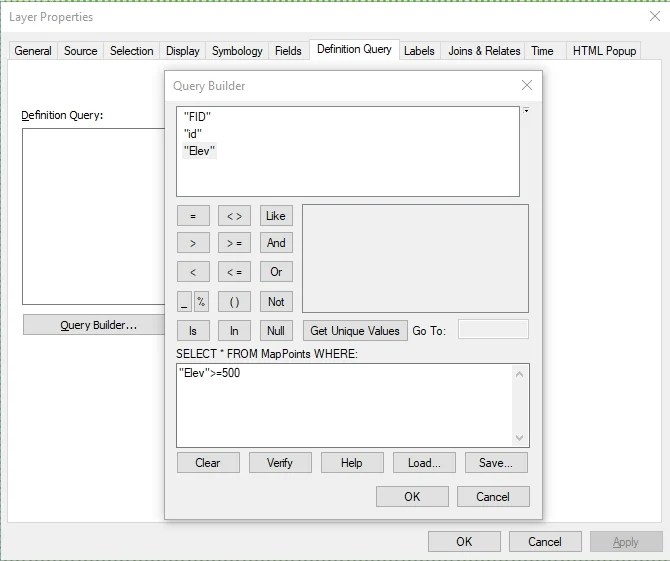This screenshot has height=561, width=670.
Task: Insert the In operator
Action: click(234, 331)
